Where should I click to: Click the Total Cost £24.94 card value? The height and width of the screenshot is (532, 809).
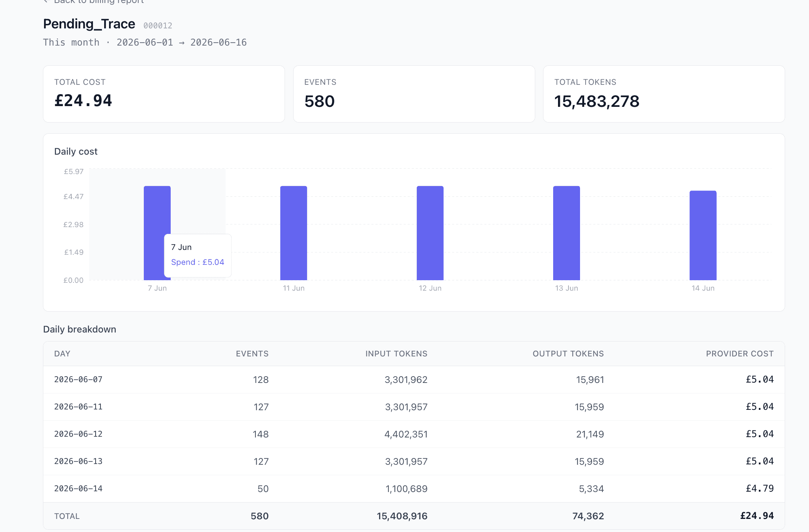(x=83, y=101)
